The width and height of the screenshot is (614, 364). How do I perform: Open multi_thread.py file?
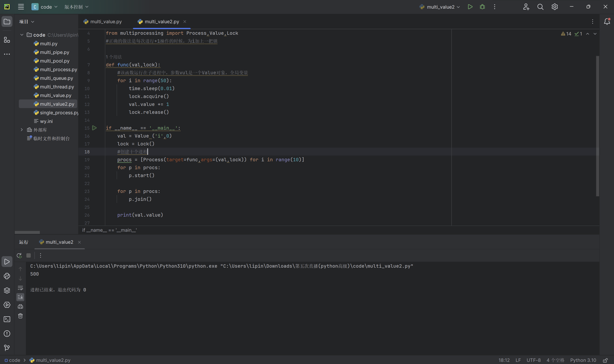54,87
